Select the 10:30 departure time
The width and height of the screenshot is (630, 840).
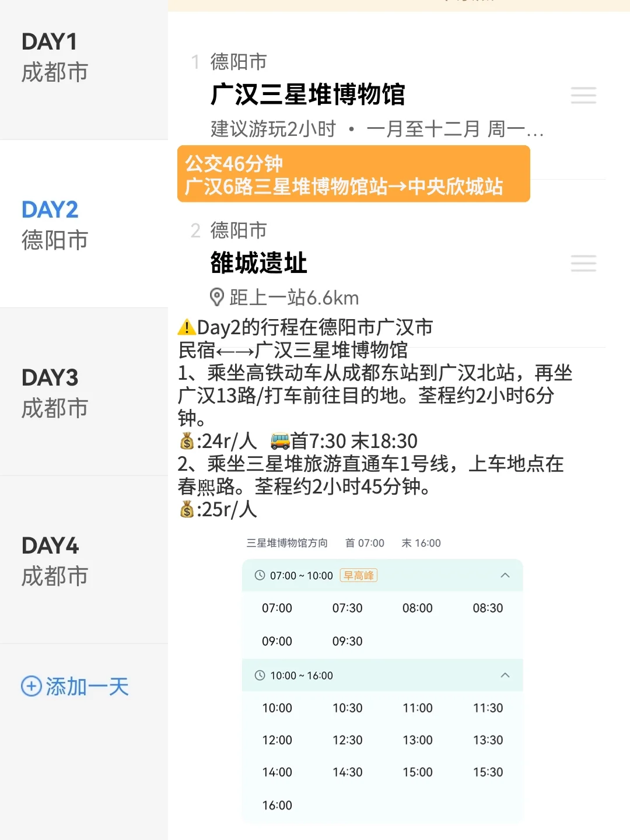[x=348, y=708]
